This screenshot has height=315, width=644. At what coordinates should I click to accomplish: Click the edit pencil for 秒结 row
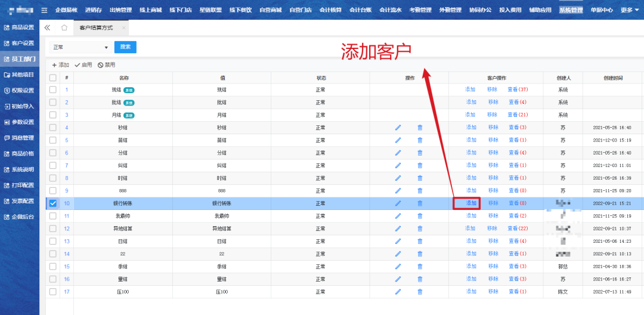(398, 128)
